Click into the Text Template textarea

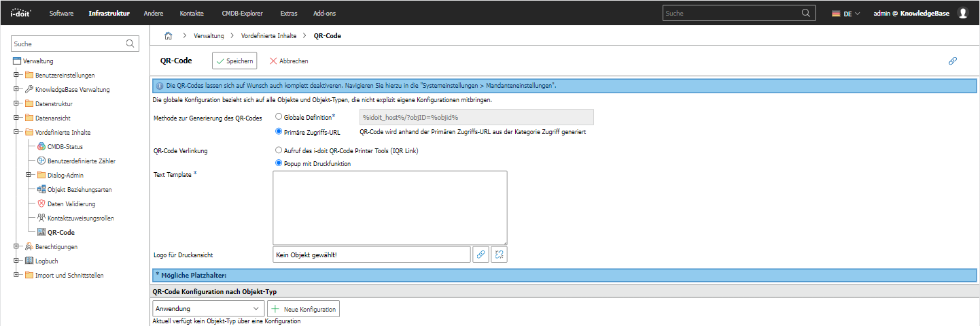[389, 208]
